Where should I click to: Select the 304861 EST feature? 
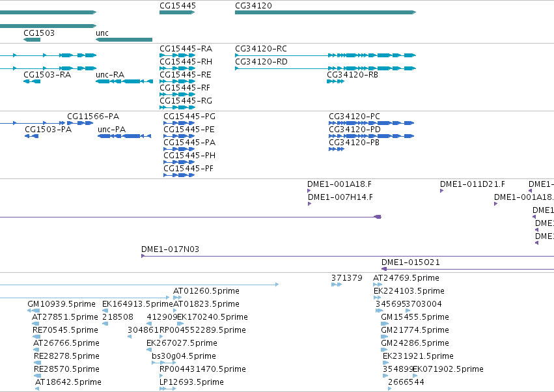(130, 337)
